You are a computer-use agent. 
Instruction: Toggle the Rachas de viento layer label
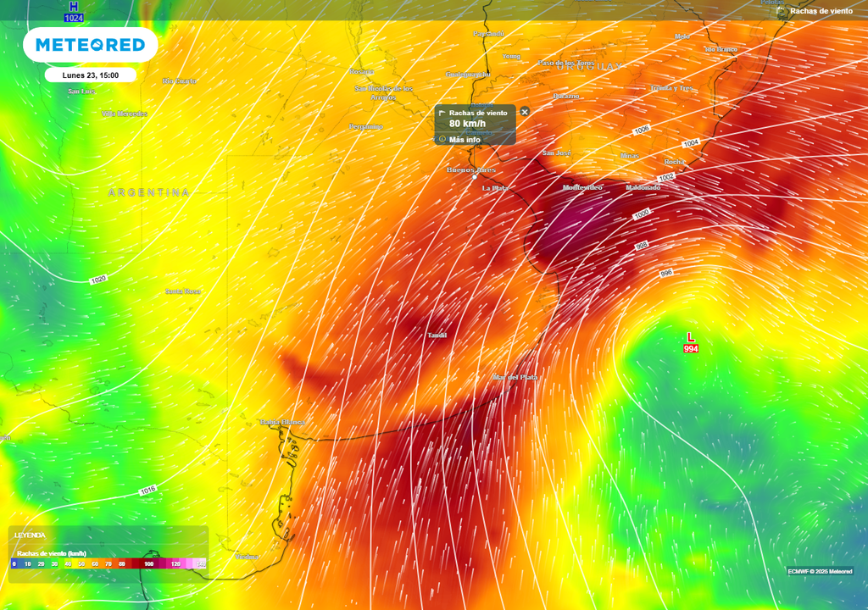[821, 12]
